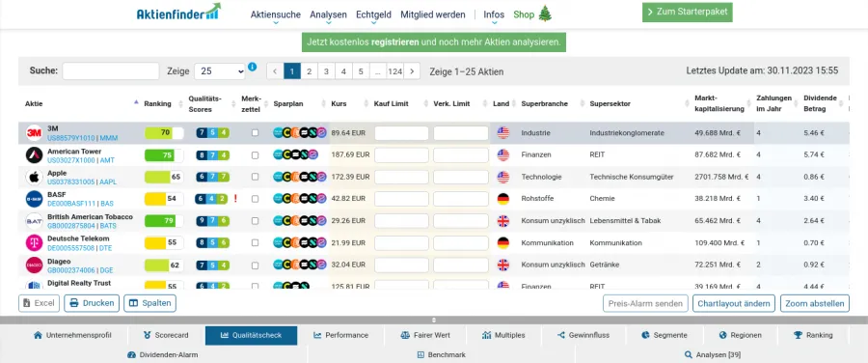
Task: Click the German flag in the BASF row
Action: (x=503, y=199)
